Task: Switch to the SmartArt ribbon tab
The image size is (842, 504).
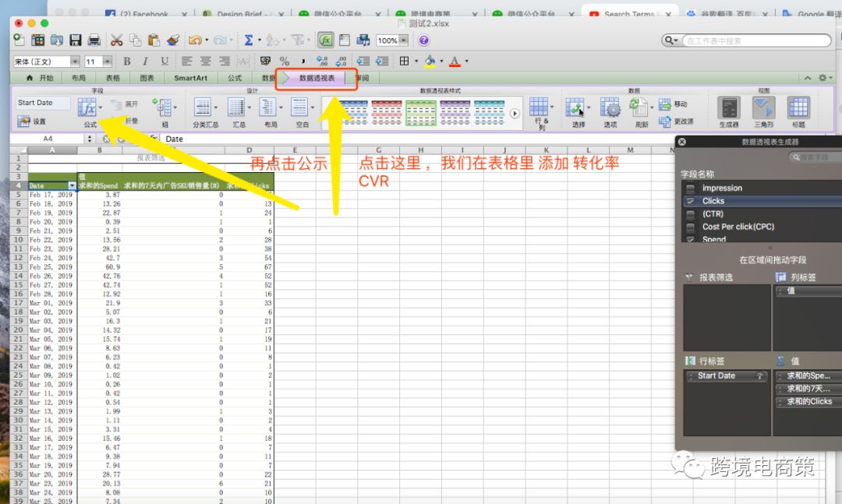Action: point(191,78)
